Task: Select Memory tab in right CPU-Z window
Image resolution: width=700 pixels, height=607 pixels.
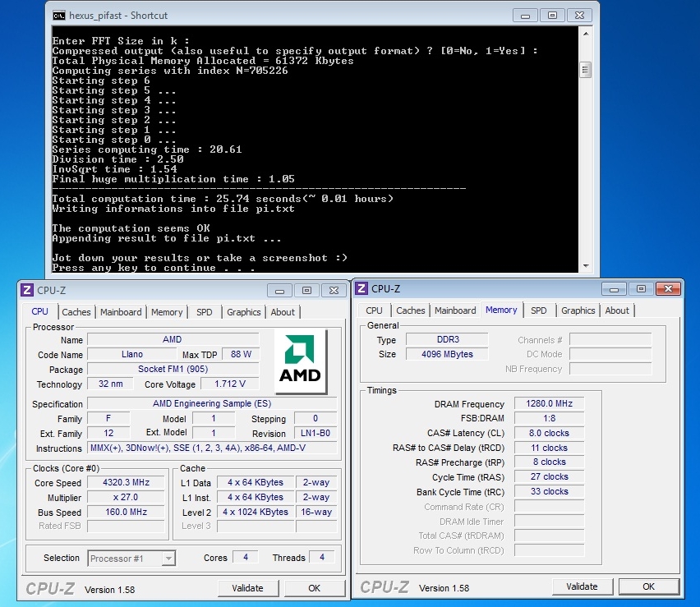Action: coord(501,310)
